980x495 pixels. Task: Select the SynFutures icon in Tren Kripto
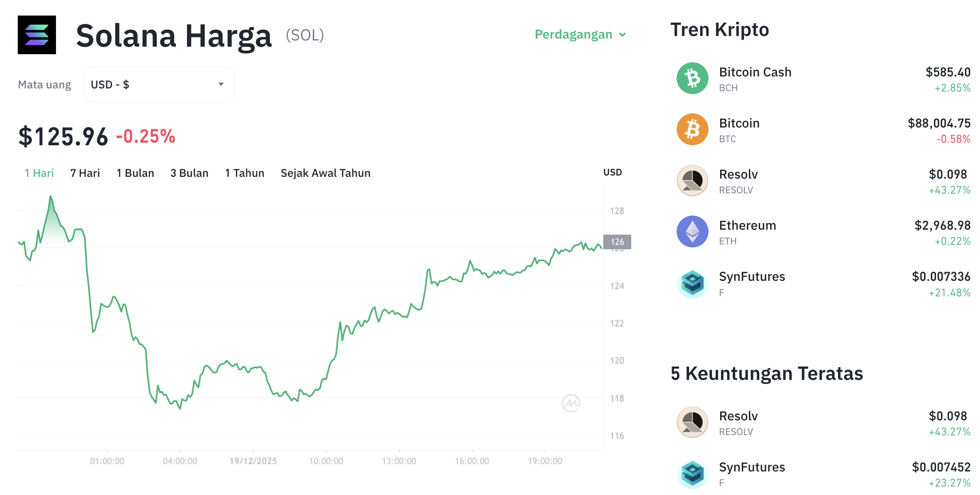[692, 283]
